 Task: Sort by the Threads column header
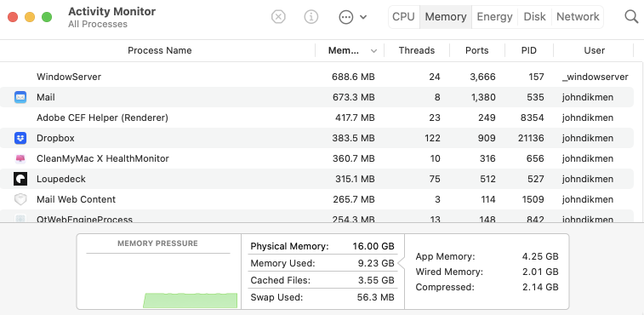417,50
